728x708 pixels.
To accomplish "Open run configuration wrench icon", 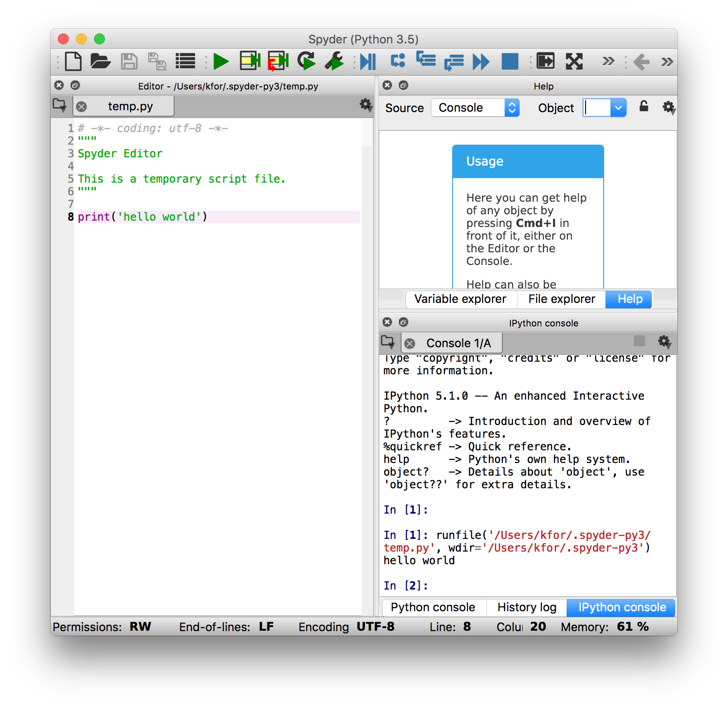I will point(335,61).
